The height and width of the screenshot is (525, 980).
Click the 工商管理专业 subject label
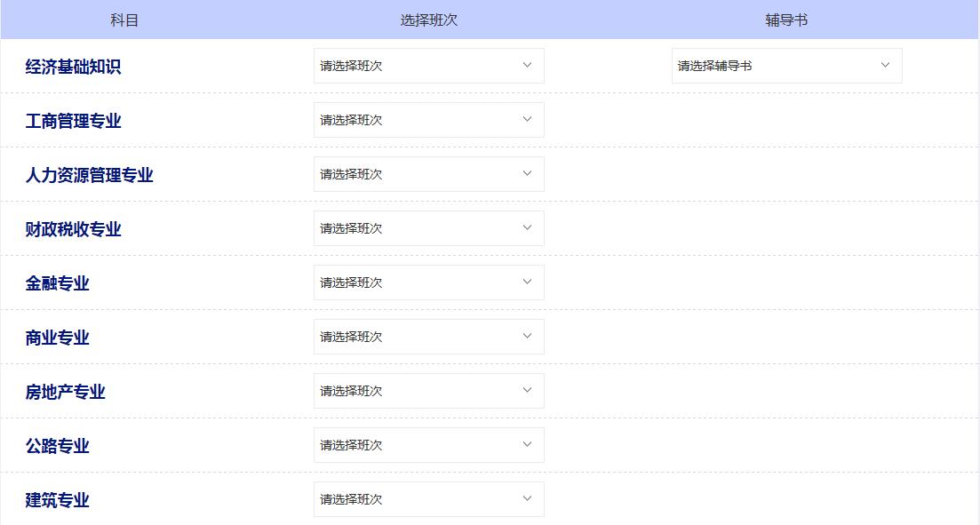pos(74,119)
